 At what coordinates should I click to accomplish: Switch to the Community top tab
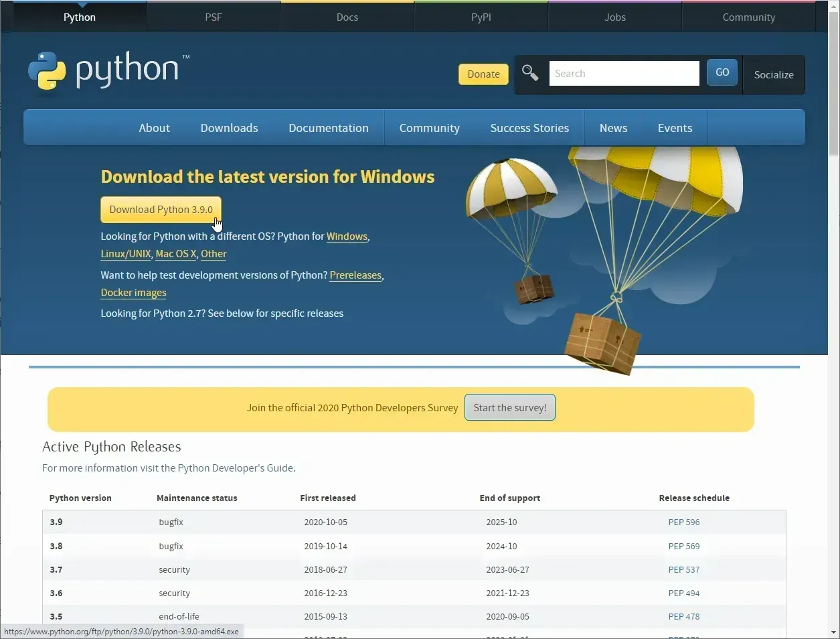749,17
